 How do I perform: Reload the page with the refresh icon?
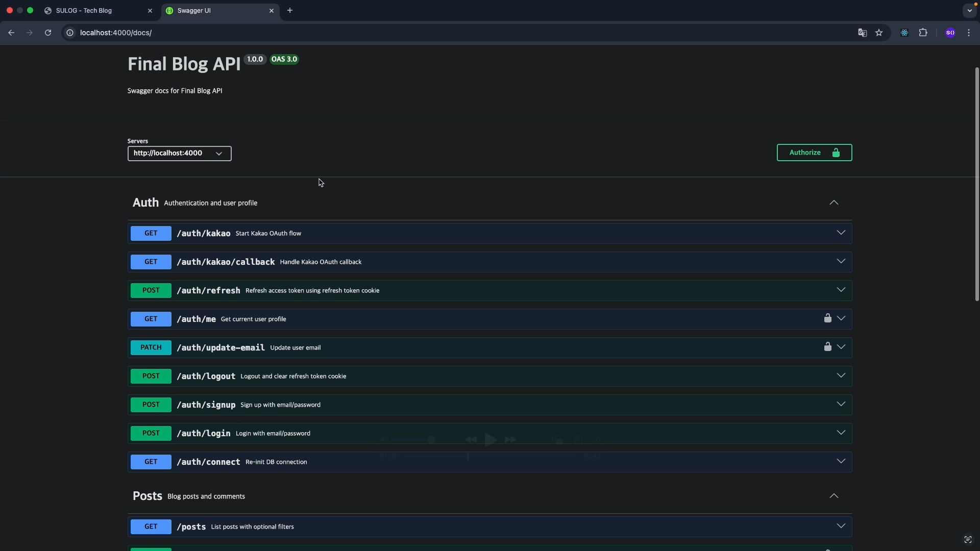pos(48,33)
